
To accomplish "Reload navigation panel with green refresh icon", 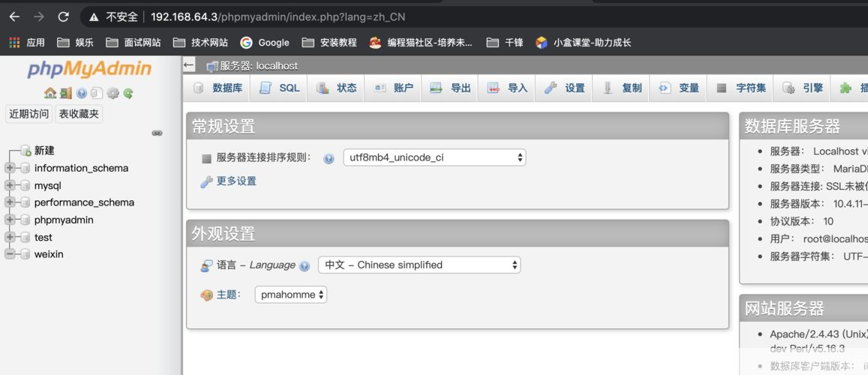I will click(128, 93).
